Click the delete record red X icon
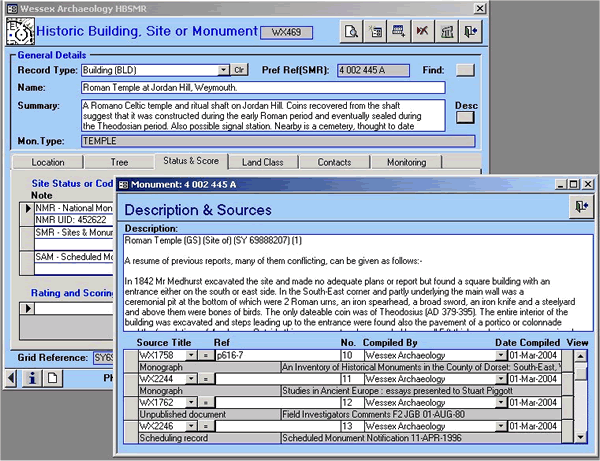 pos(424,33)
